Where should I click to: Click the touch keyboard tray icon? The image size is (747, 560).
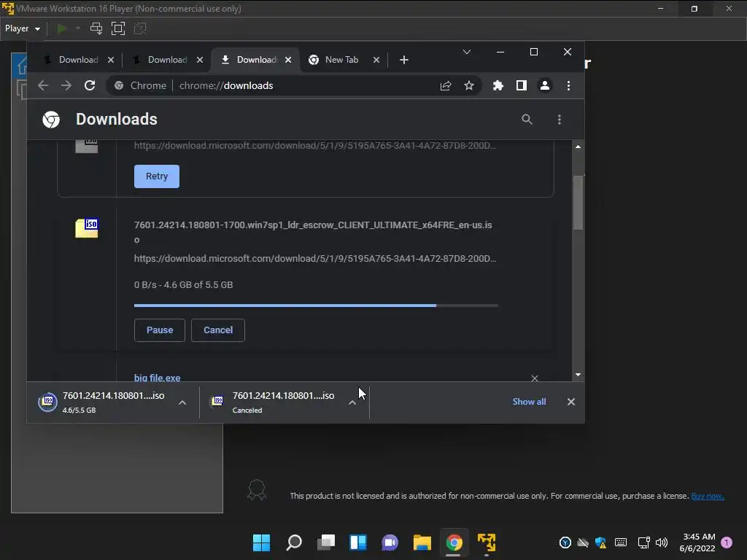[x=621, y=542]
